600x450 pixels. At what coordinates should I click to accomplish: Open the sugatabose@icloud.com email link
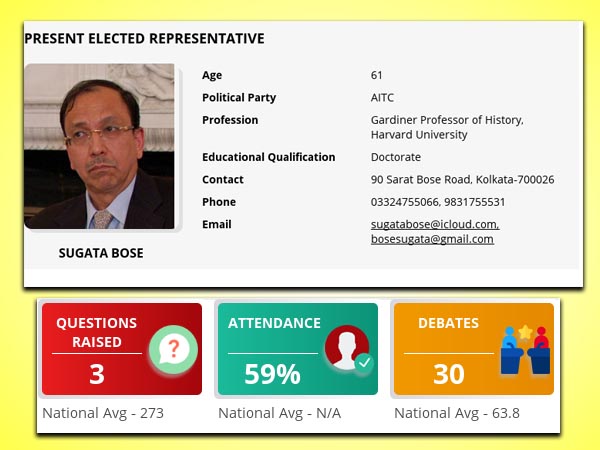click(435, 224)
